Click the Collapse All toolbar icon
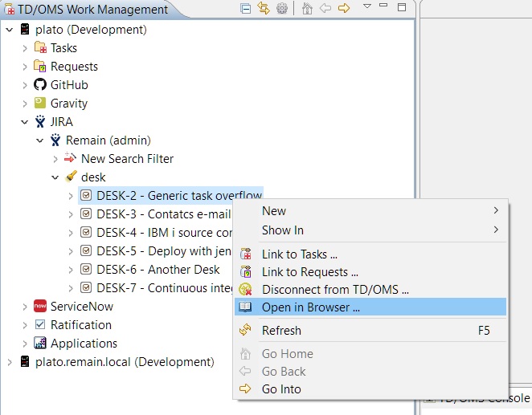The image size is (532, 415). click(x=246, y=9)
